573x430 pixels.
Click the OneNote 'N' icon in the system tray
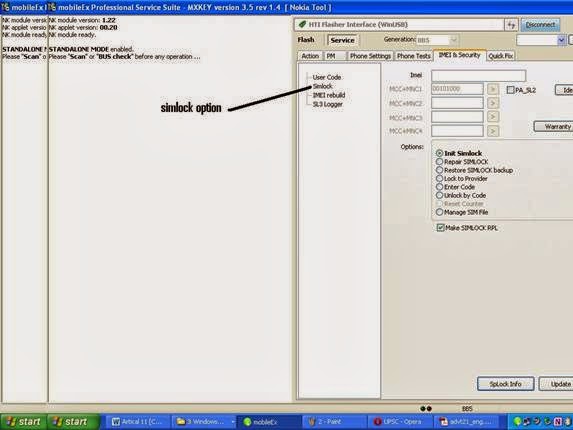coord(558,422)
